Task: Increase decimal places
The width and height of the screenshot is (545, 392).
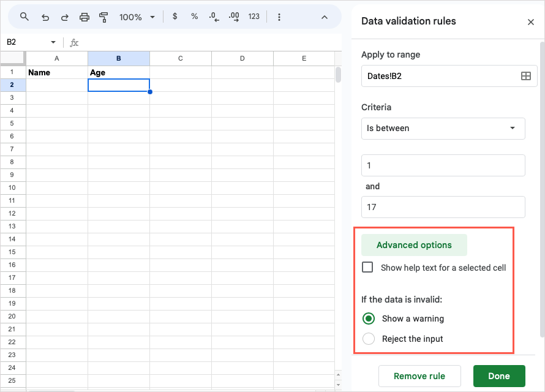Action: [x=233, y=17]
